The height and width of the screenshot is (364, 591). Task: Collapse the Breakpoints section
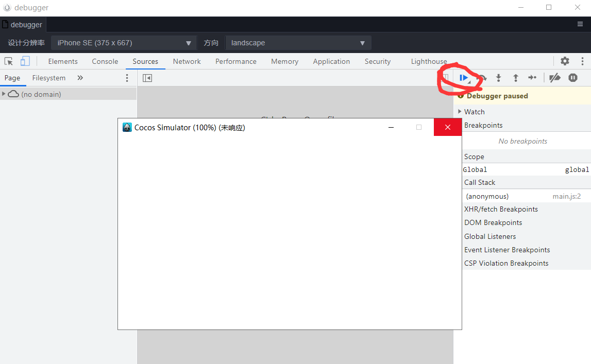[x=483, y=125]
